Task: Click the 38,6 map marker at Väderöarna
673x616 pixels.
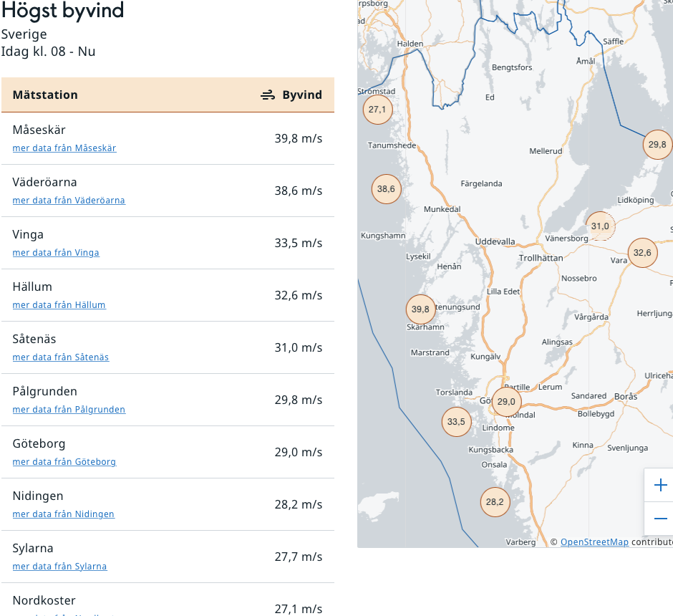Action: (x=386, y=189)
